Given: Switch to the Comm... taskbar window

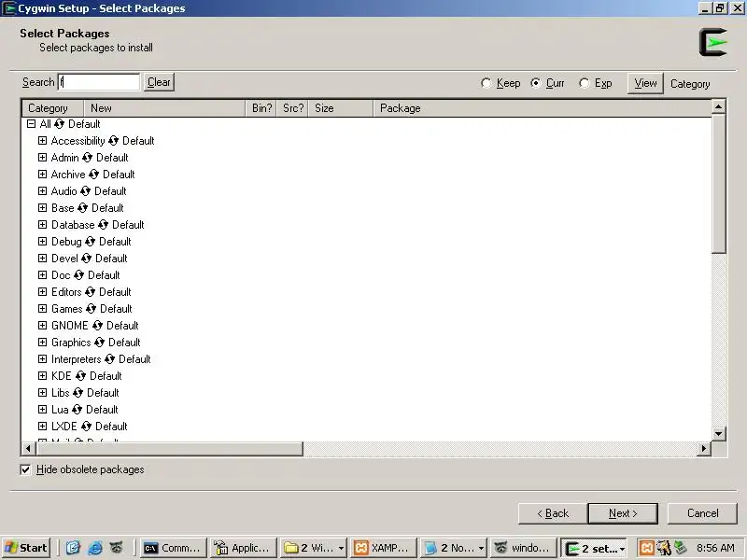Looking at the screenshot, I should (174, 548).
